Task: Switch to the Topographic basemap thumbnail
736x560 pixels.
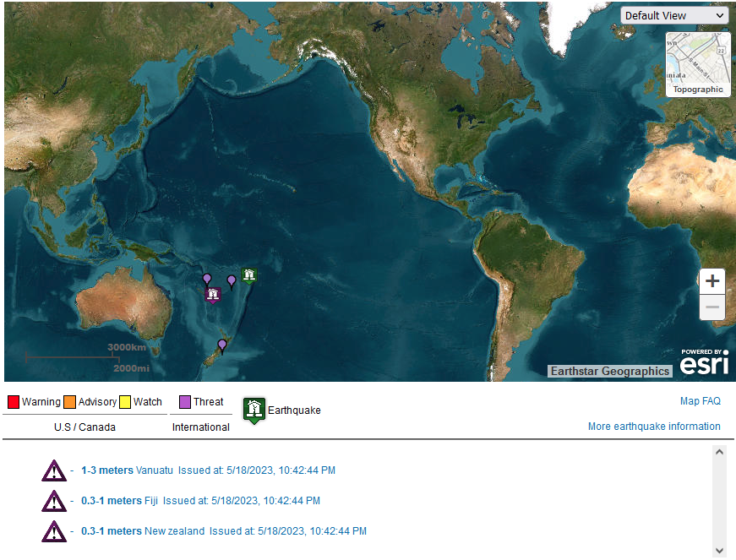Action: (x=698, y=65)
